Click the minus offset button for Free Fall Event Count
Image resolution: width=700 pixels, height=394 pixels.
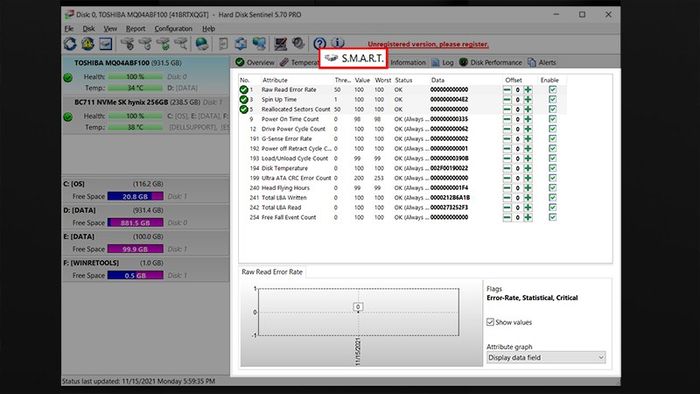507,217
